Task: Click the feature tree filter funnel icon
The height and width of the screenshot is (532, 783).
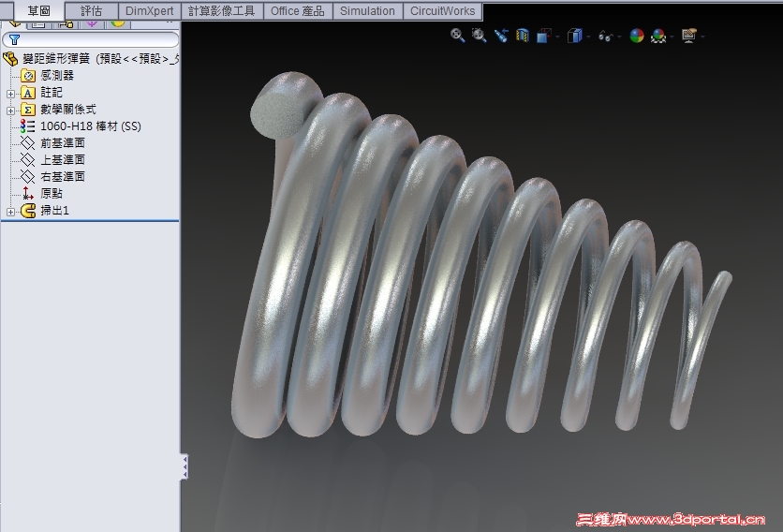Action: (14, 39)
